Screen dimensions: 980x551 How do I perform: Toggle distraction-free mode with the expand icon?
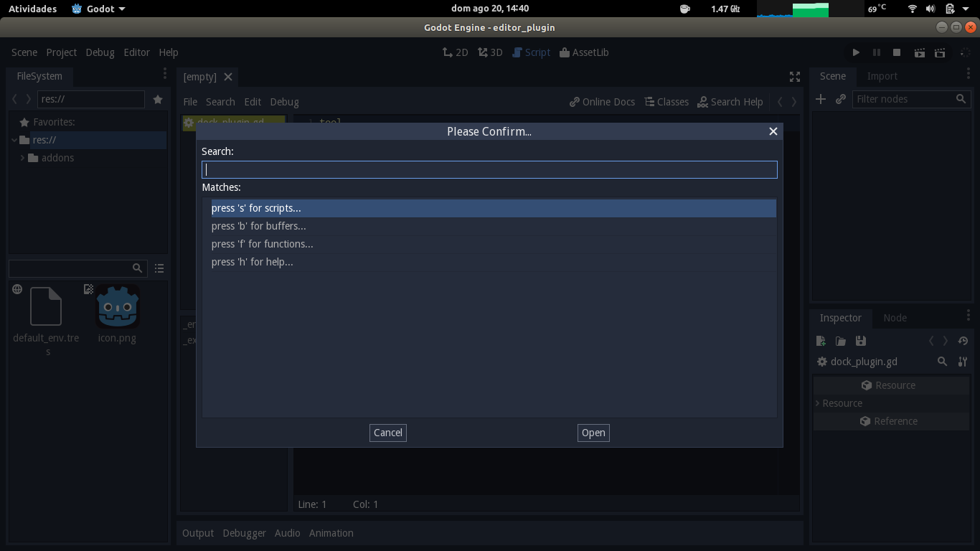795,77
